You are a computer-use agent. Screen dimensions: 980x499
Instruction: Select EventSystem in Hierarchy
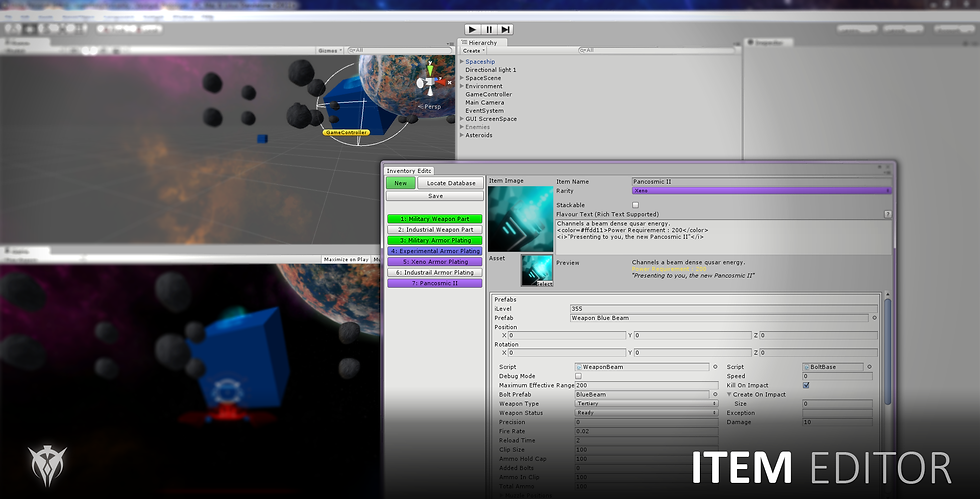484,111
